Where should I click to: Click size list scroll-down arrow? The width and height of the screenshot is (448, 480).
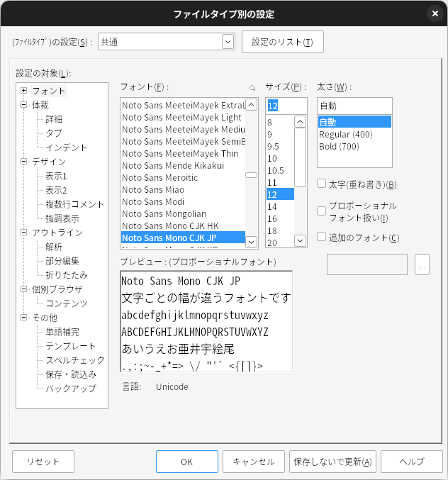point(300,240)
